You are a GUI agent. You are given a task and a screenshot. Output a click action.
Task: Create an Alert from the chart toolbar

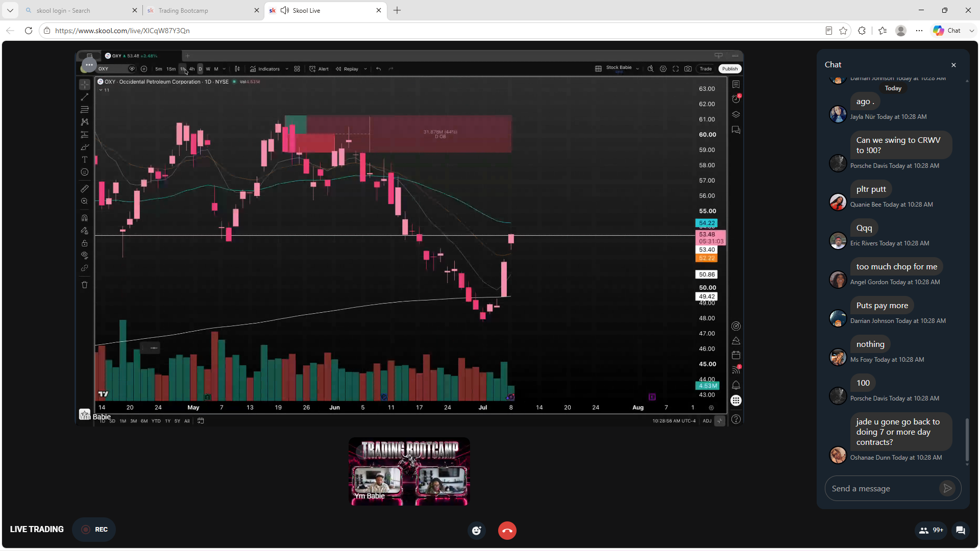(319, 69)
